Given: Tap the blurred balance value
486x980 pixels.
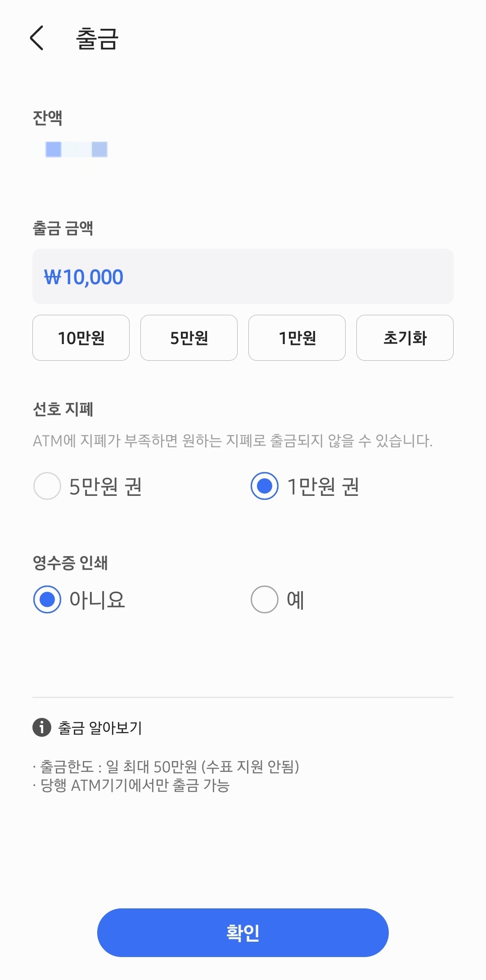Looking at the screenshot, I should click(76, 149).
